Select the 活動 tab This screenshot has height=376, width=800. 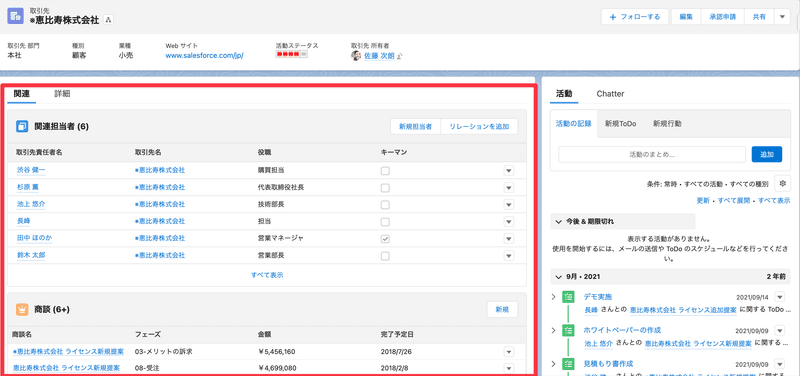[564, 93]
